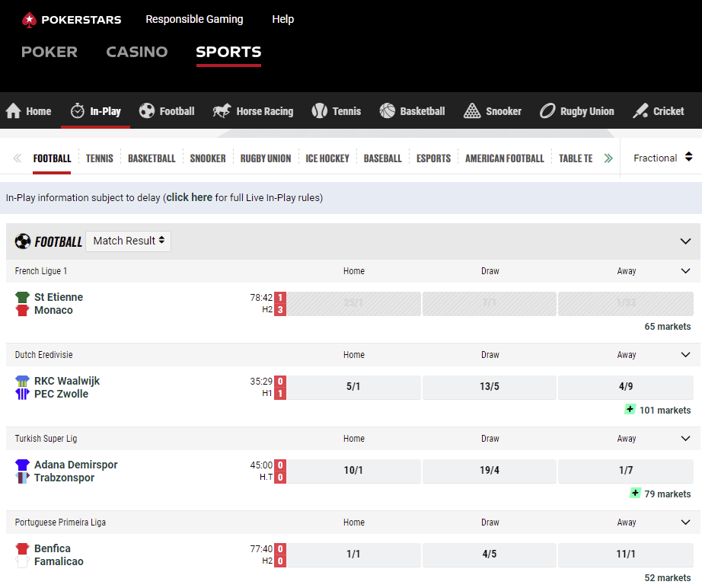Bet Benfica home at 1/1
702x588 pixels.
(x=354, y=554)
